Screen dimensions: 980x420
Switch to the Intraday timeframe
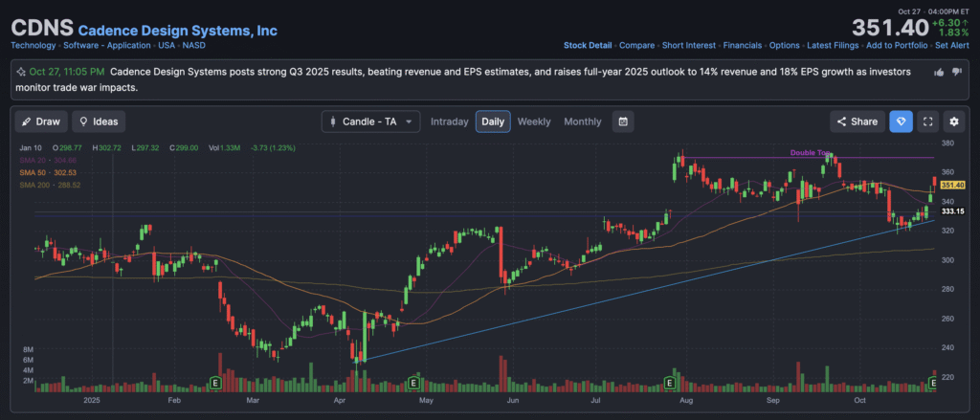pyautogui.click(x=449, y=122)
